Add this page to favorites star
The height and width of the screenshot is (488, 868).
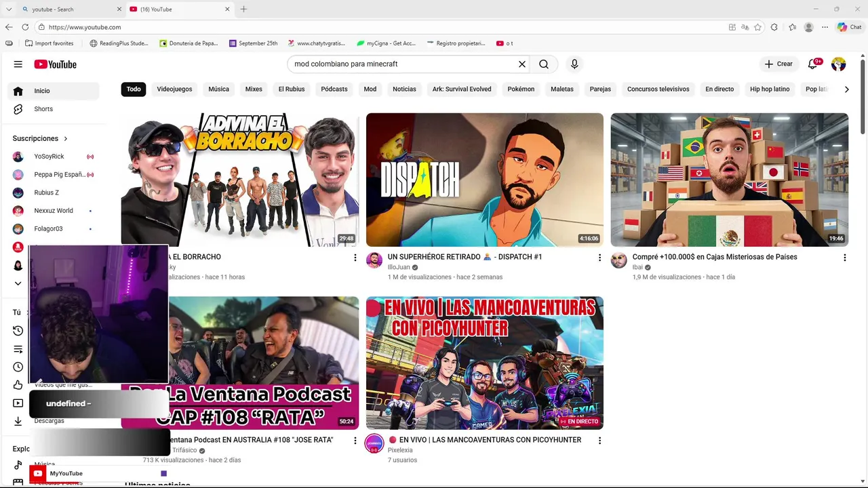pos(757,27)
